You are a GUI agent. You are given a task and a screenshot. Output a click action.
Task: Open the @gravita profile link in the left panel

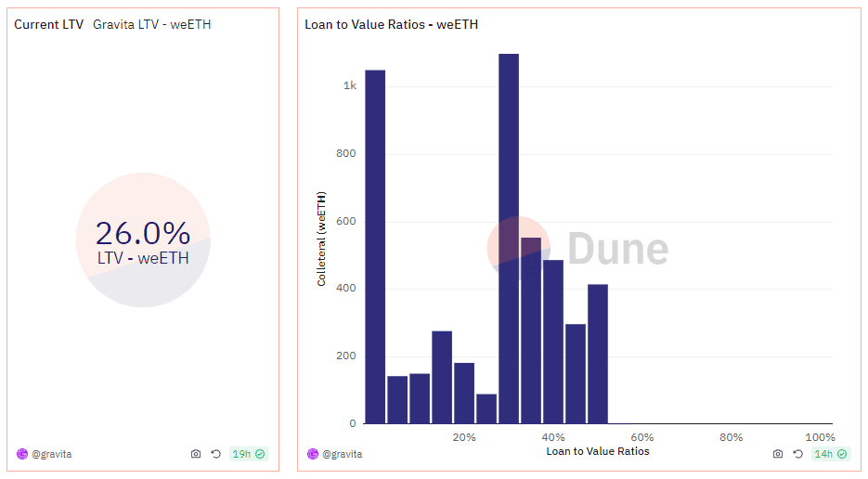pos(52,454)
